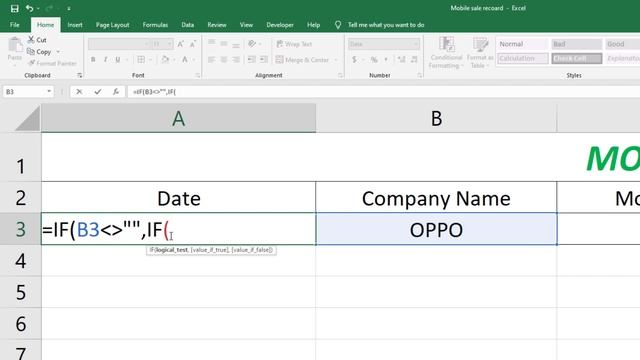Click the Copy command

(39, 52)
